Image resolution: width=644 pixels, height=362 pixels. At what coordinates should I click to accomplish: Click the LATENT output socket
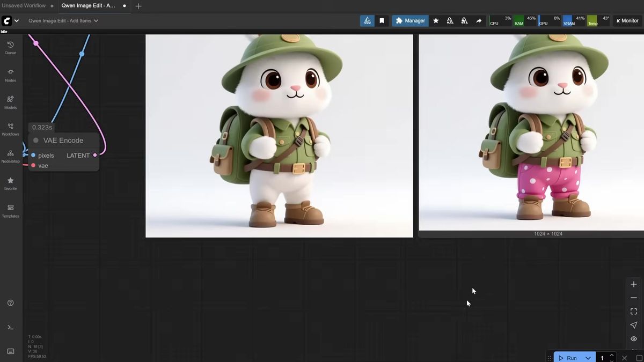coord(95,156)
